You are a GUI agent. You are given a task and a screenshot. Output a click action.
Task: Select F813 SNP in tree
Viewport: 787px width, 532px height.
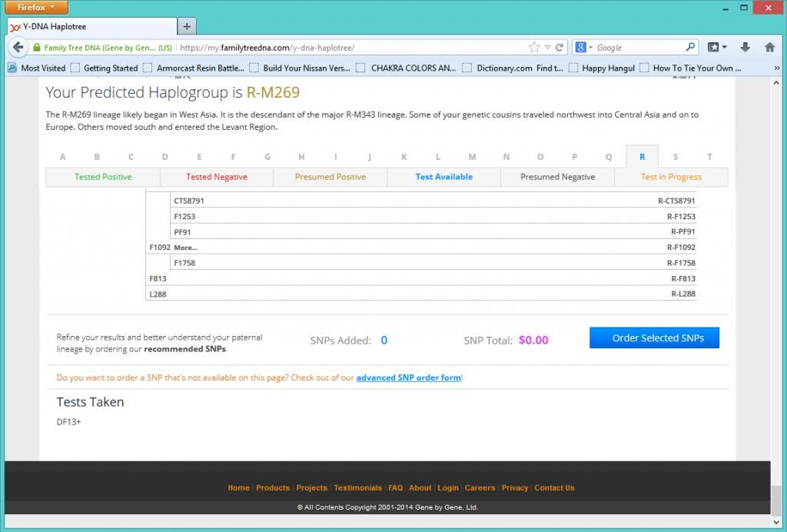pyautogui.click(x=158, y=278)
